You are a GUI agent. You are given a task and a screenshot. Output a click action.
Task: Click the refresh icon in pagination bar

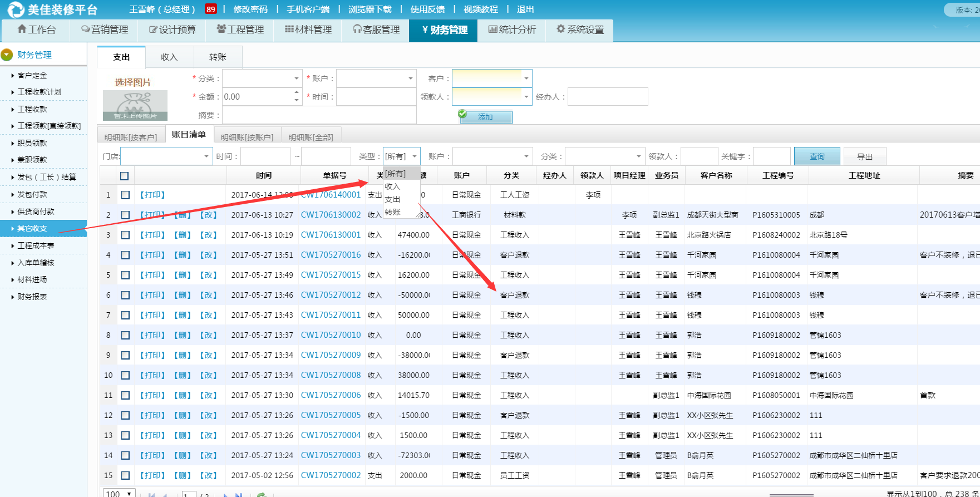coord(262,494)
